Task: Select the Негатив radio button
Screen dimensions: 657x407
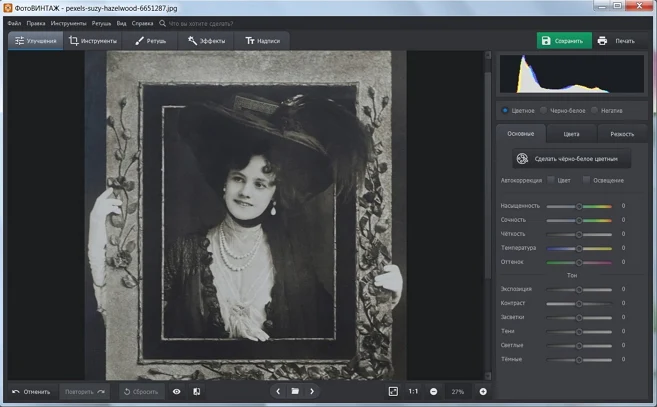Action: [x=594, y=110]
